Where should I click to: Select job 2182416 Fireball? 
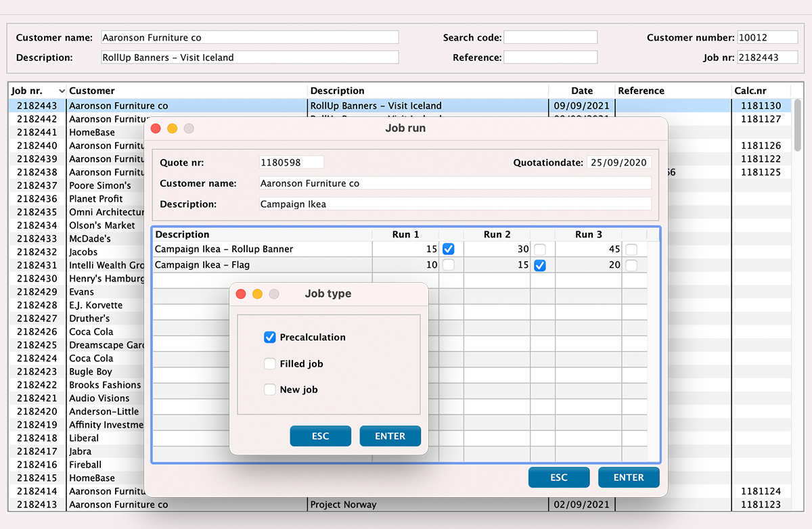click(76, 465)
